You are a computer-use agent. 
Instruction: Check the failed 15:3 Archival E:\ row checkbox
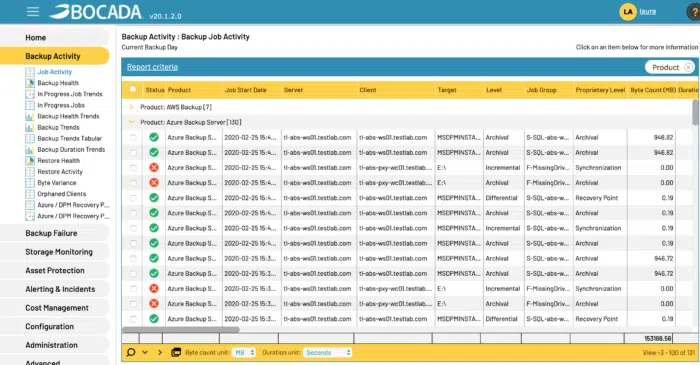[x=133, y=304]
